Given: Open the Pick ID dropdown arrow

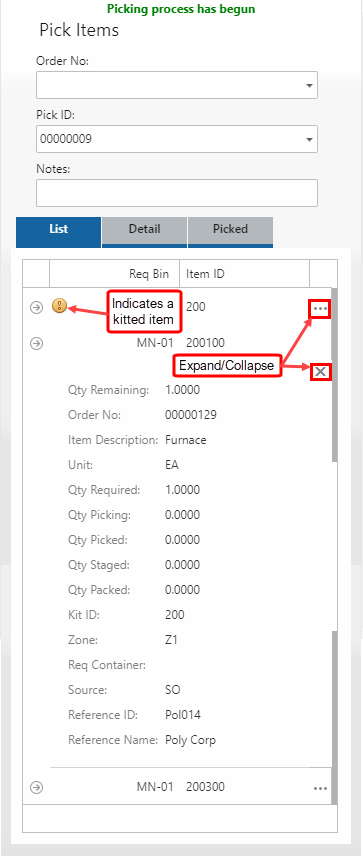Looking at the screenshot, I should click(x=310, y=140).
